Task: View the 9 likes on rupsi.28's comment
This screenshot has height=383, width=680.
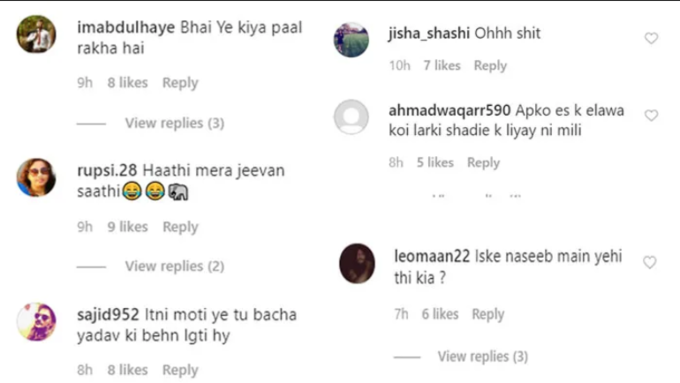Action: pyautogui.click(x=128, y=227)
